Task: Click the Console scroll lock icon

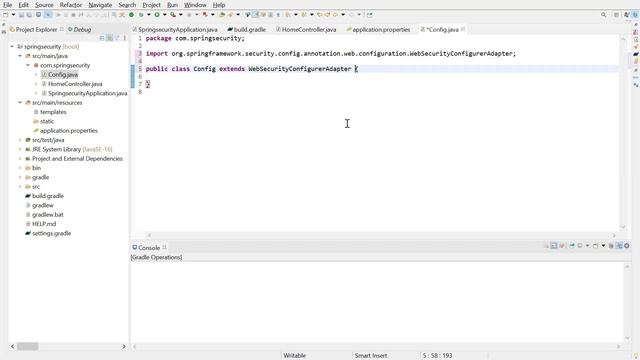Action: 554,246
